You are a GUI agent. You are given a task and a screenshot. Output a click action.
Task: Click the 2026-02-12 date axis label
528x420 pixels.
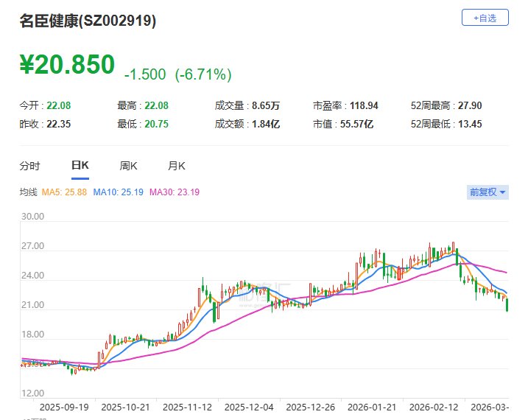435,406
